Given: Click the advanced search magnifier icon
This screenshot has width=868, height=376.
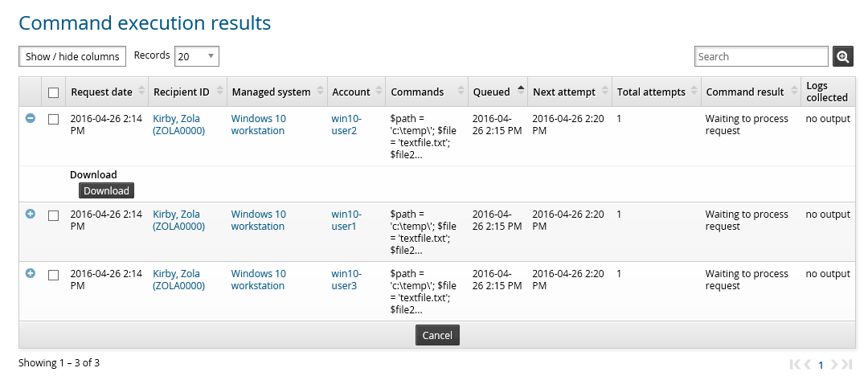Looking at the screenshot, I should [842, 56].
